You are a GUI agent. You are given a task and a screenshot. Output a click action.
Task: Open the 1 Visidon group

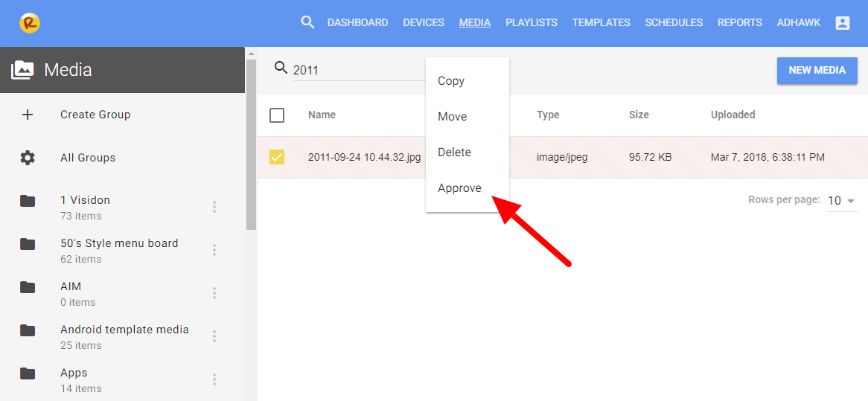pos(86,200)
